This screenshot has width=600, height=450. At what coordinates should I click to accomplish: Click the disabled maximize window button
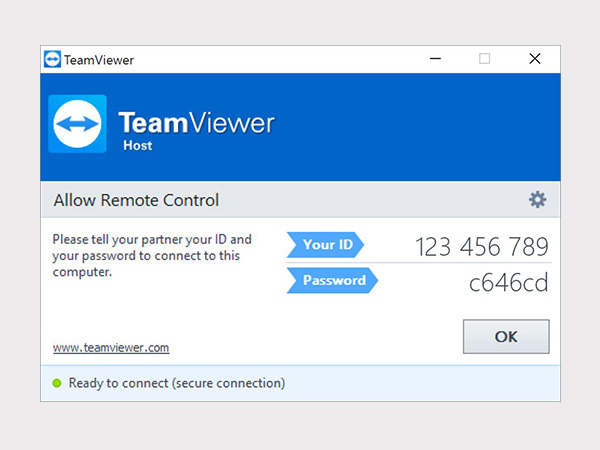(485, 59)
